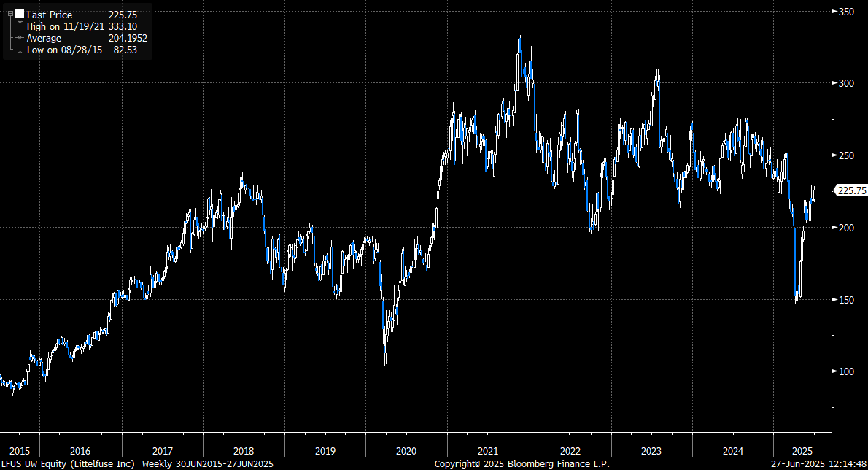Click the High marker icon in the legend

[20, 26]
